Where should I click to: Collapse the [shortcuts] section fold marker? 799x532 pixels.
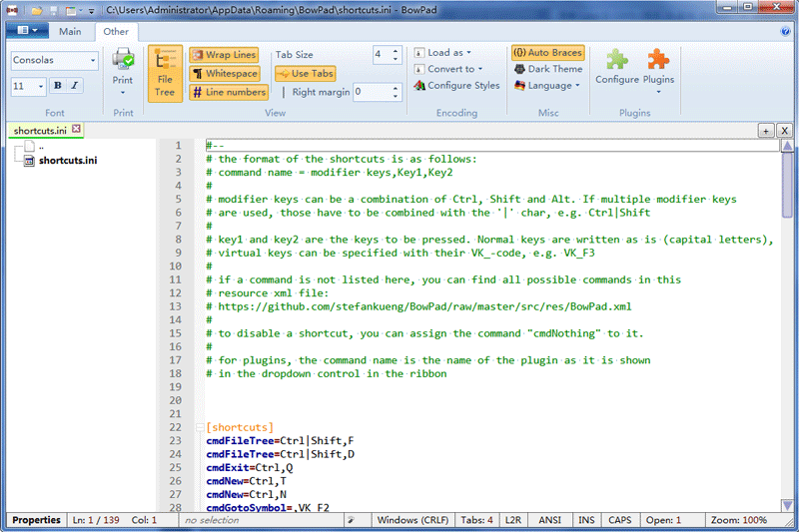coord(200,427)
